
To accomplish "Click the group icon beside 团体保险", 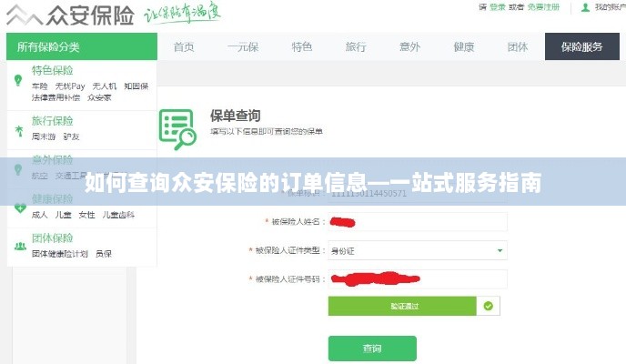I will pos(20,247).
